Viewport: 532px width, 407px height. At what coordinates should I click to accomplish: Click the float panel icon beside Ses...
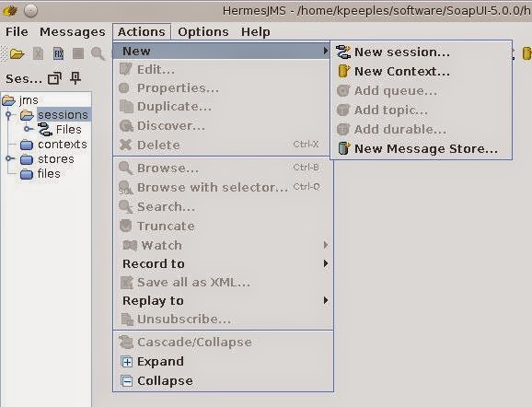(x=54, y=78)
